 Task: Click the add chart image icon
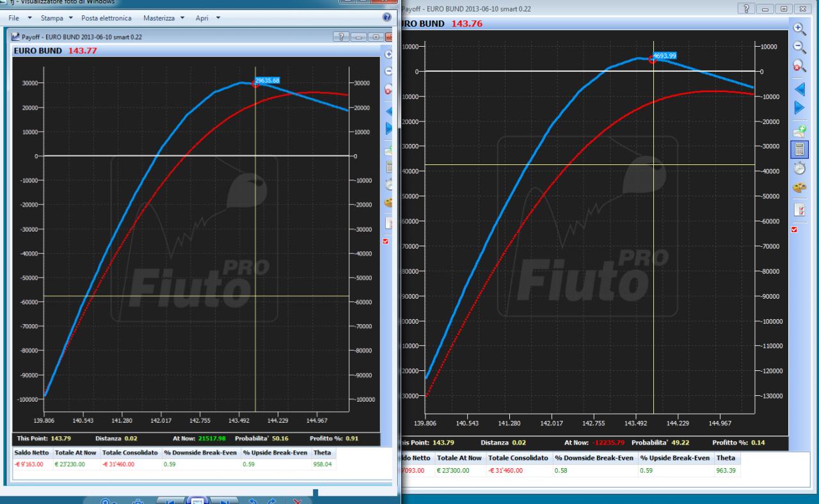pos(799,131)
